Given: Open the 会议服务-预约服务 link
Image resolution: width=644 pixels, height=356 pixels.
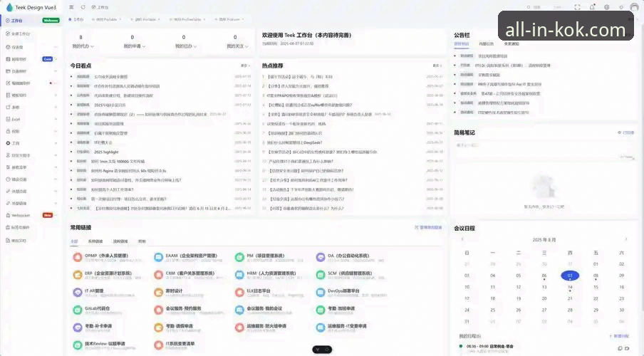Looking at the screenshot, I should [184, 308].
